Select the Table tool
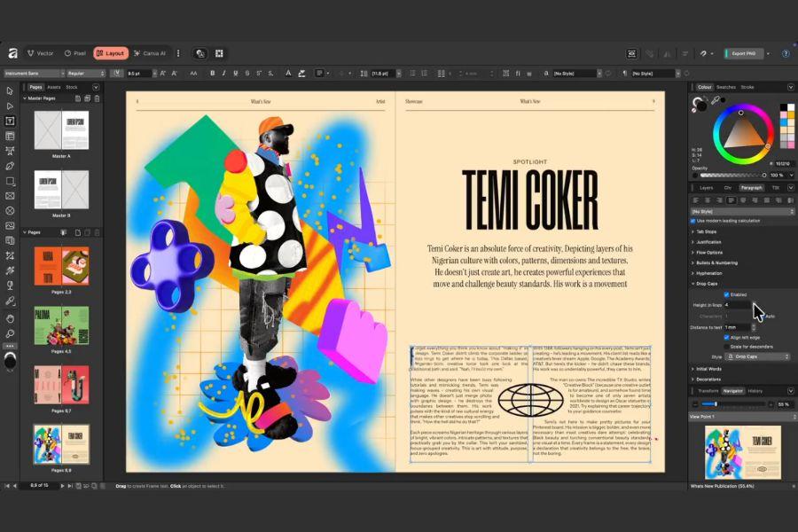798x532 pixels. pos(10,136)
